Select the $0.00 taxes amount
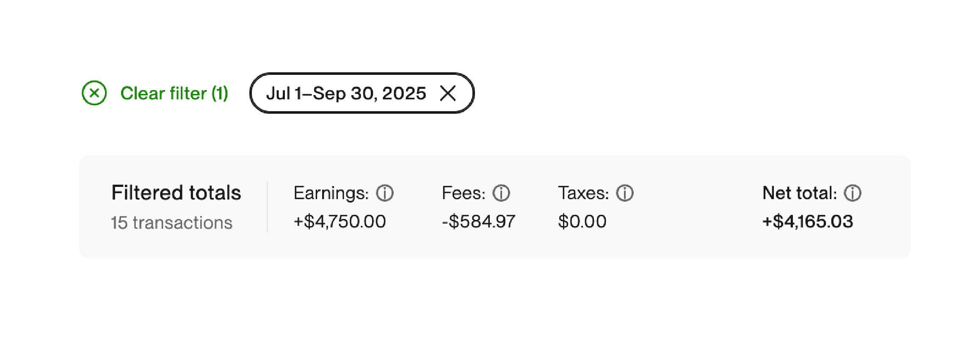 [x=582, y=222]
